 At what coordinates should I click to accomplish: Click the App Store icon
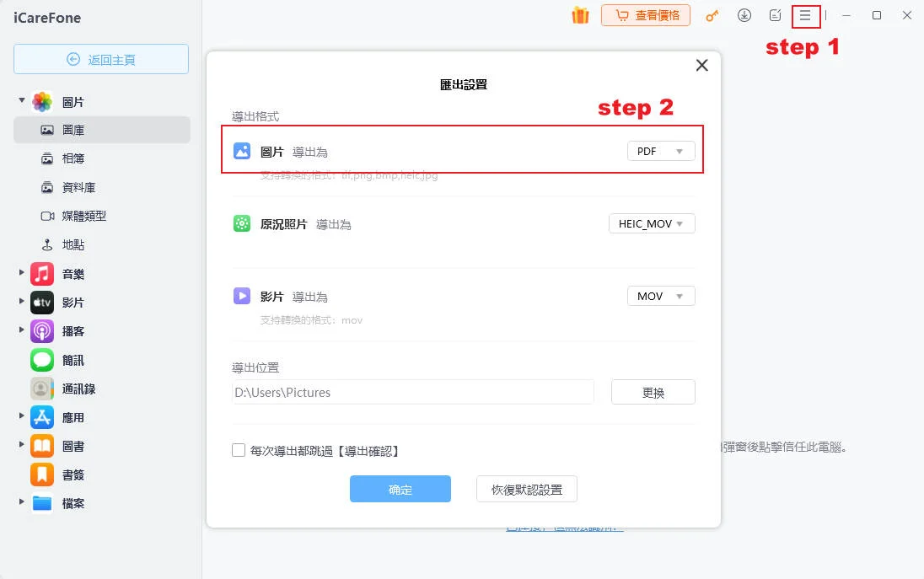pos(42,418)
